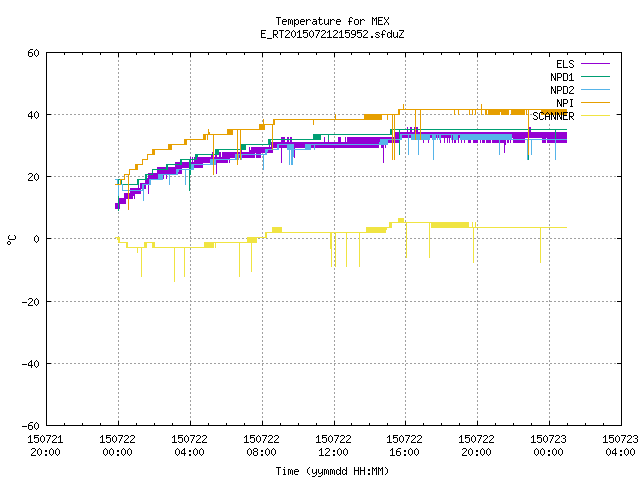Select the NPD1 legend label
640x480 pixels.
tap(562, 77)
